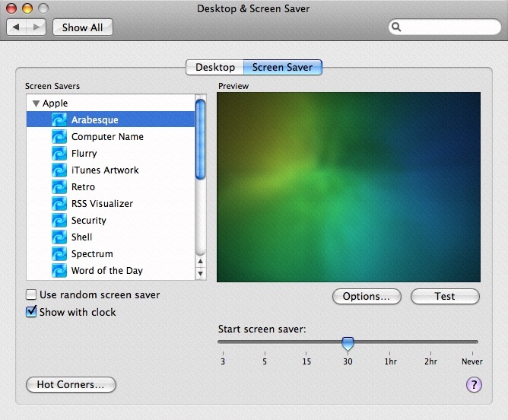
Task: Click the screen saver list scrollbar thumb
Action: [201, 139]
